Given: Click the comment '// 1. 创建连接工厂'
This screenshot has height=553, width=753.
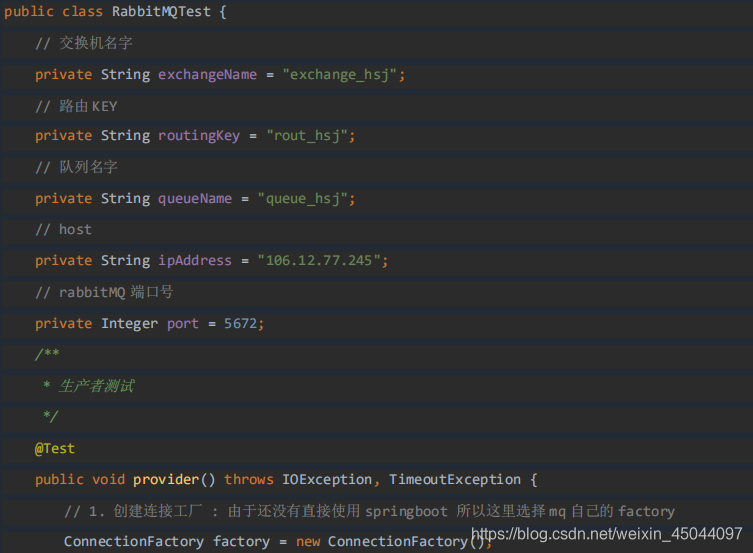Looking at the screenshot, I should [x=134, y=511].
